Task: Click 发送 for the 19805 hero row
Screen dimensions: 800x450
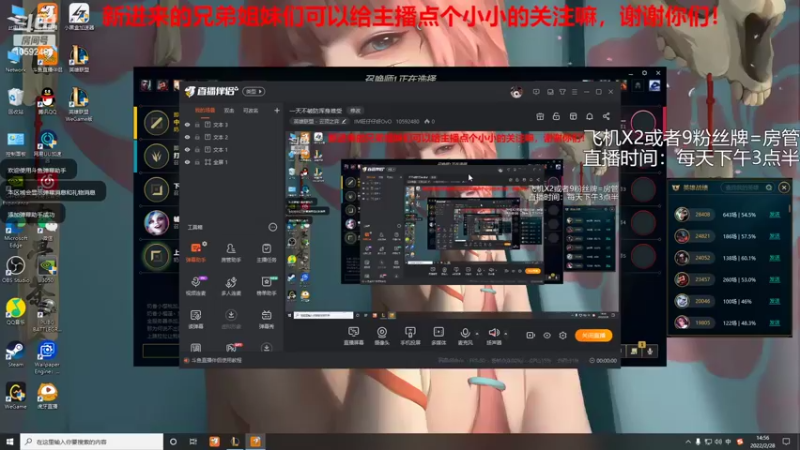Action: pyautogui.click(x=774, y=323)
